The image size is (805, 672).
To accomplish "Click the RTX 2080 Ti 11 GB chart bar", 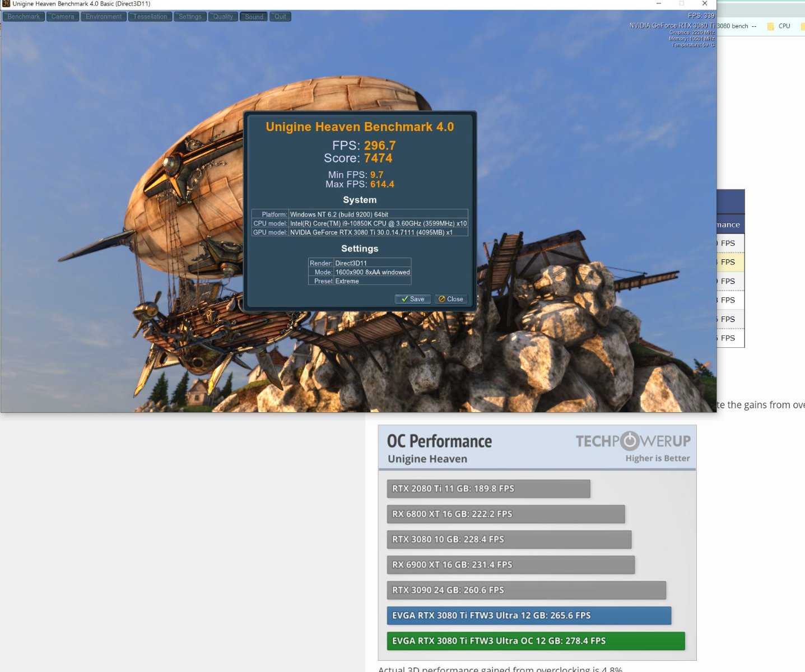I will click(x=488, y=488).
